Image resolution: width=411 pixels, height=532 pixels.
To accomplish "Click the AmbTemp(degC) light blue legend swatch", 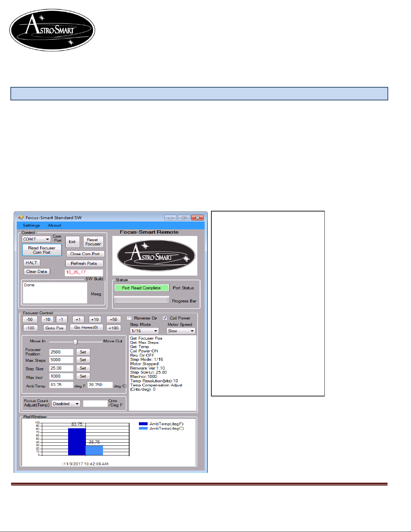I will pos(143,429).
